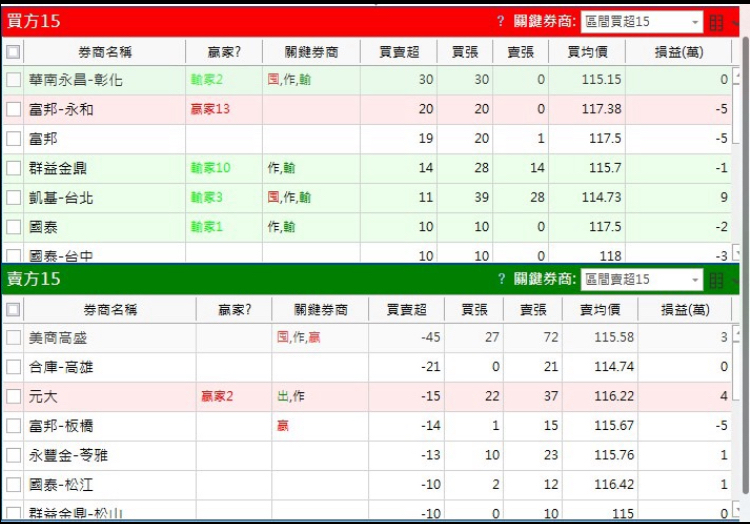The width and height of the screenshot is (750, 524).
Task: Click the buy average price 115.15
Action: (601, 79)
